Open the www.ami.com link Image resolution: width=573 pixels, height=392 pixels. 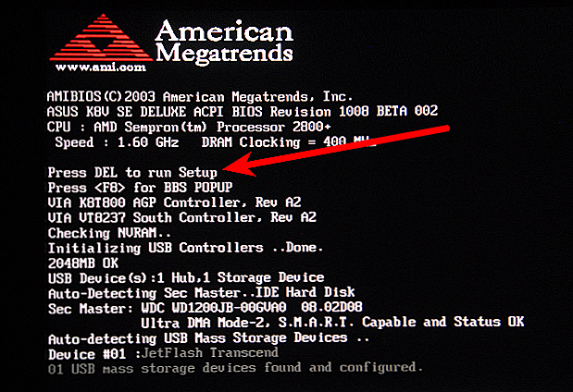(x=101, y=67)
